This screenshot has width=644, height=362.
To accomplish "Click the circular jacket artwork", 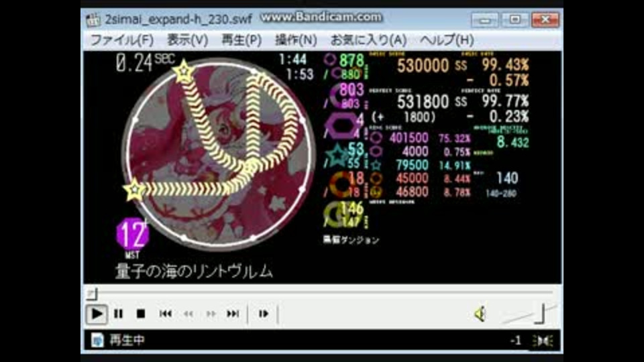I will (219, 154).
